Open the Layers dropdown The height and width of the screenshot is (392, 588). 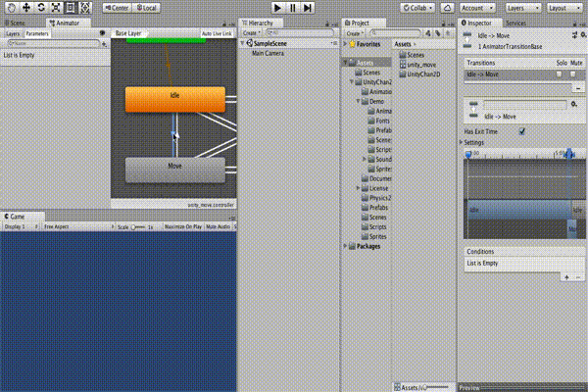click(x=521, y=7)
